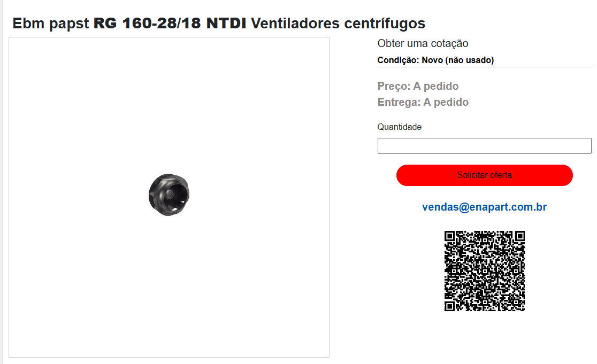Click the QR code's top-right finder square
597x364 pixels.
click(519, 236)
